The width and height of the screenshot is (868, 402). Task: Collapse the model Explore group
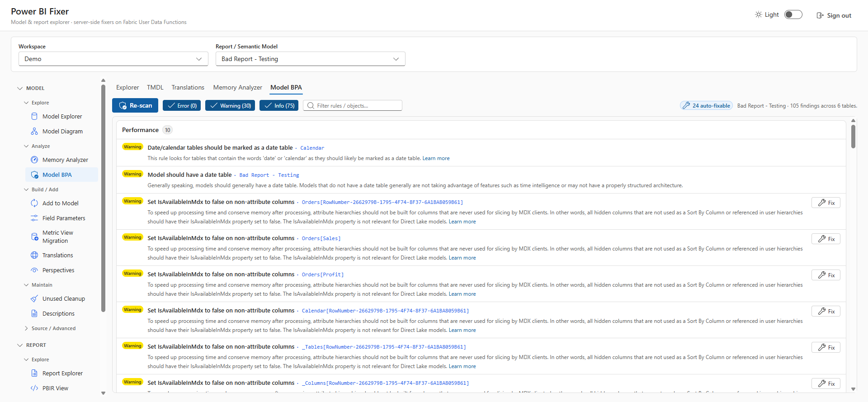click(26, 103)
